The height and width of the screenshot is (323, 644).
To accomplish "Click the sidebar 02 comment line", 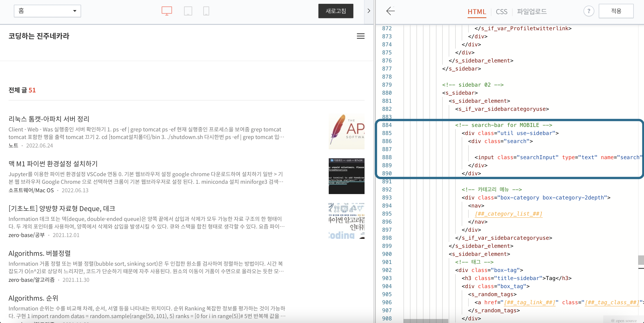I will pos(473,85).
